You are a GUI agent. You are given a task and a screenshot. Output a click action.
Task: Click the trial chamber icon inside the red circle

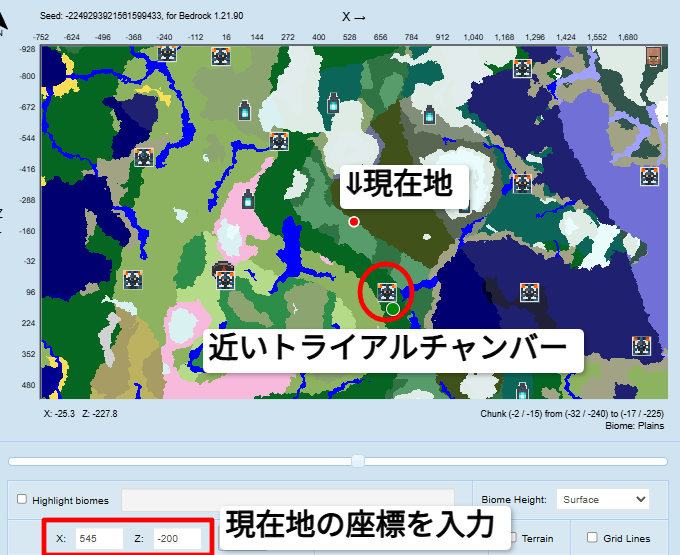click(387, 292)
